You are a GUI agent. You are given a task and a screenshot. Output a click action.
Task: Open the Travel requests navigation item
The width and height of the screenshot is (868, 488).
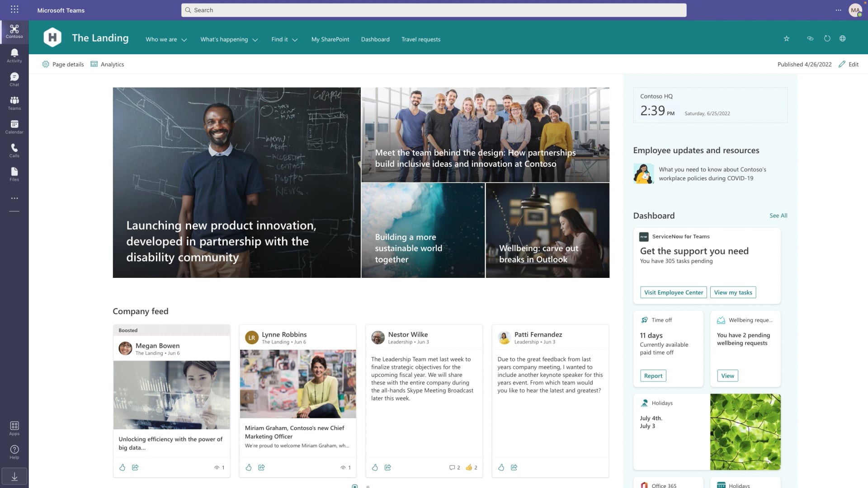coord(421,40)
